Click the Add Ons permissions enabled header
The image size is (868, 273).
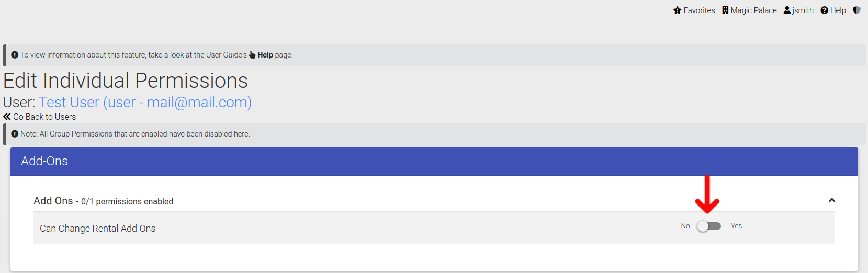[103, 201]
